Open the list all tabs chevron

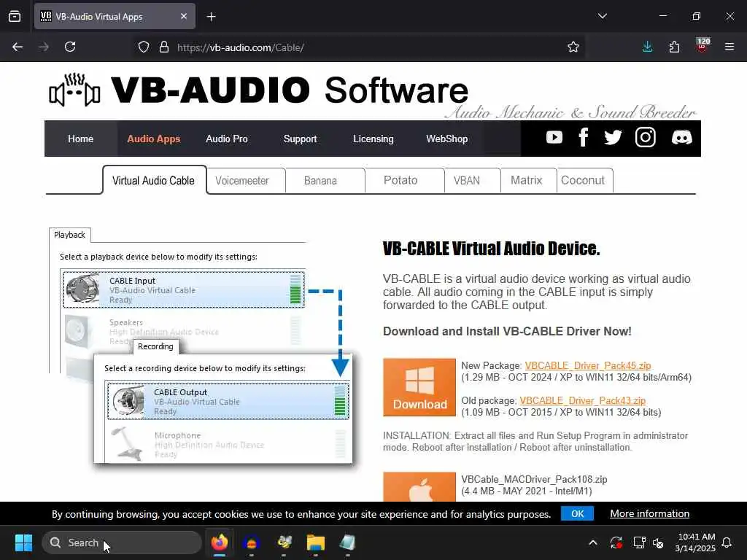602,16
